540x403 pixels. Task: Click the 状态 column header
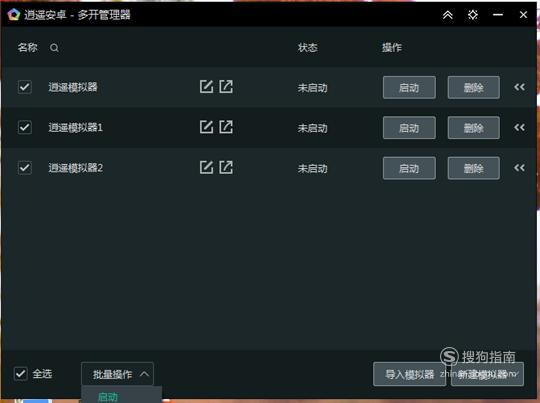pyautogui.click(x=308, y=47)
